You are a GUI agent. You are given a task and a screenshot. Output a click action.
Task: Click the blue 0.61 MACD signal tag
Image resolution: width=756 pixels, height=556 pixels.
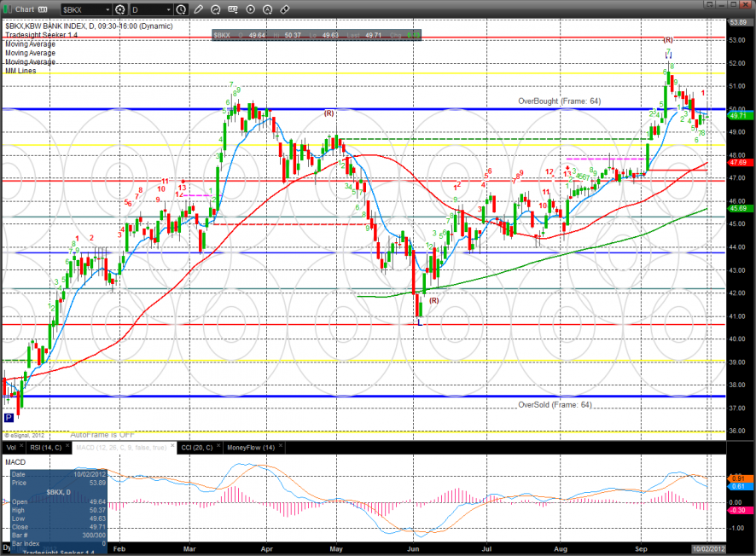[x=740, y=486]
